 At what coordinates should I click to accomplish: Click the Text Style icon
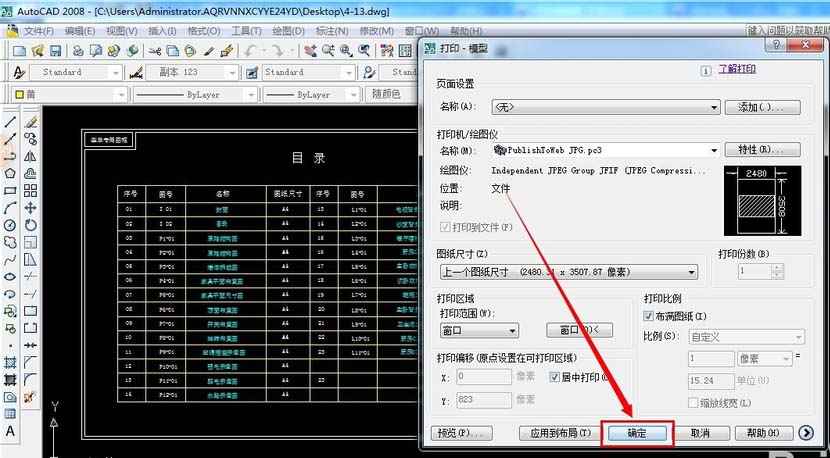pyautogui.click(x=20, y=72)
